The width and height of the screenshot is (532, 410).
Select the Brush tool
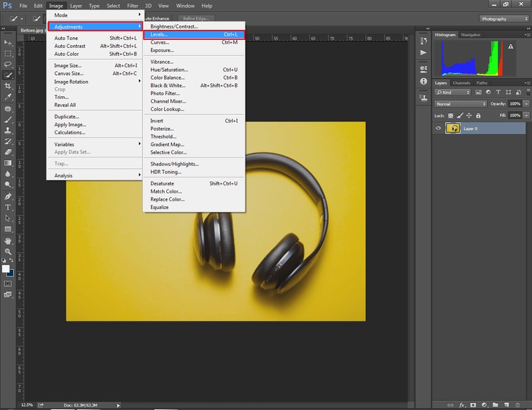7,120
